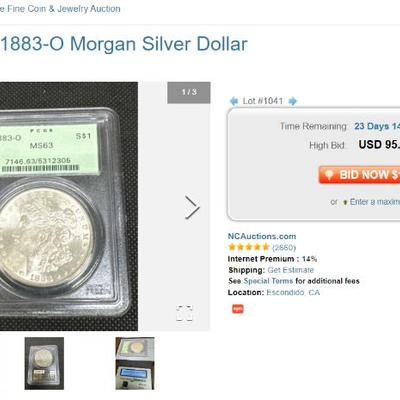This screenshot has width=400, height=400.
Task: Click the orange badge icon below Location
Action: click(x=238, y=309)
